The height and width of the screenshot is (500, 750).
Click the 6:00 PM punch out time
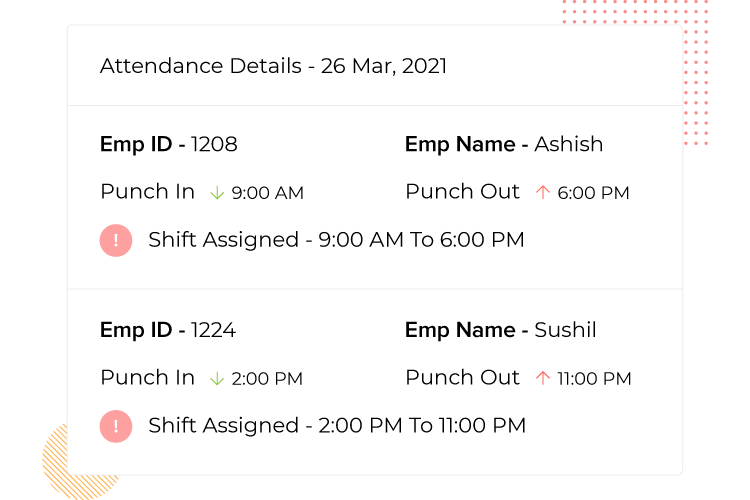(593, 193)
